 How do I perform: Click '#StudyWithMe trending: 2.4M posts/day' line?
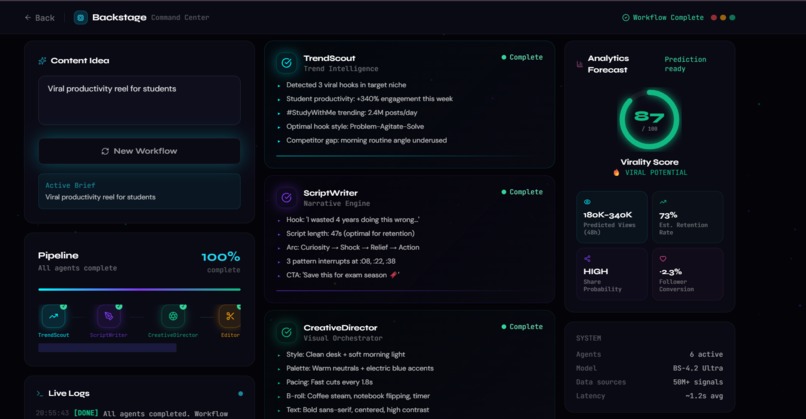(352, 113)
